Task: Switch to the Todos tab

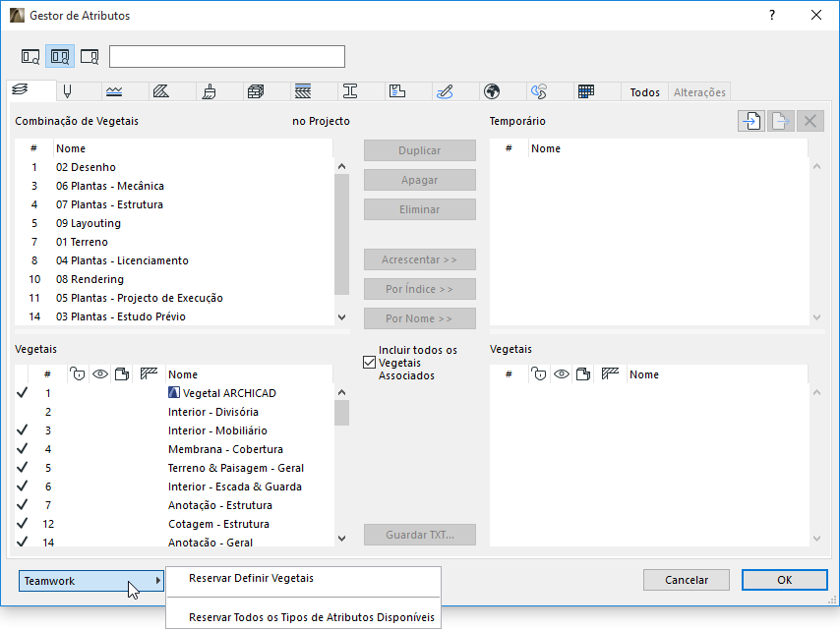Action: pyautogui.click(x=644, y=92)
